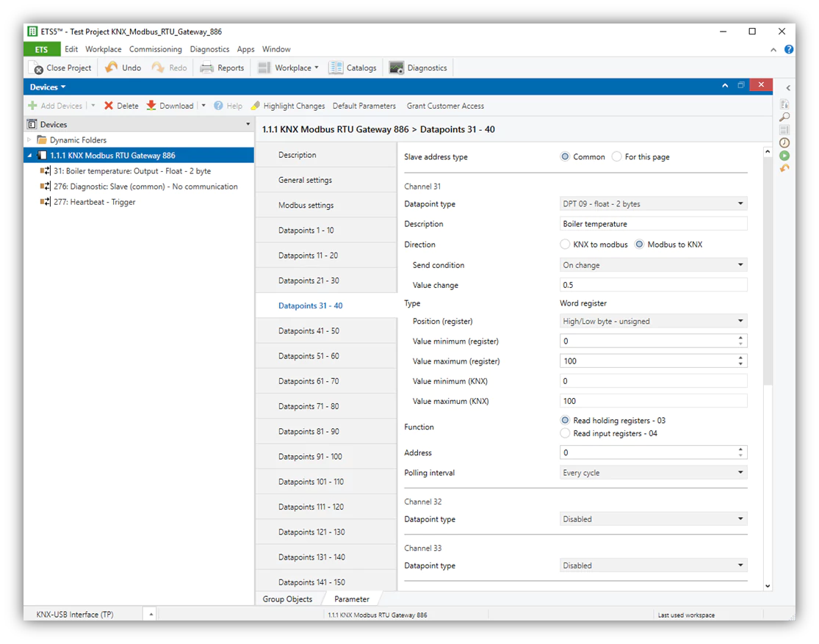Screen dimensions: 819x644
Task: Click the Description input with Boiler temperature
Action: click(653, 223)
